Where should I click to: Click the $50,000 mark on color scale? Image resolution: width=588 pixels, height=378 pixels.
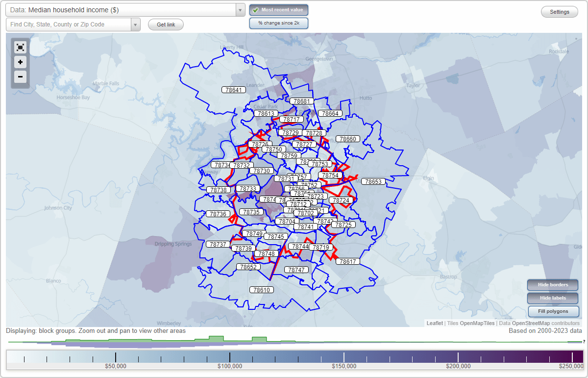pos(116,366)
